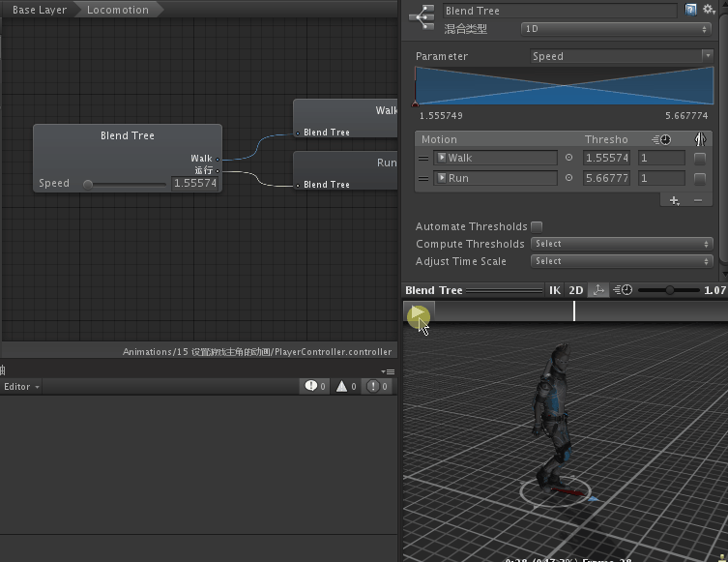The height and width of the screenshot is (562, 728).
Task: Click the 5.667774 maximum threshold label
Action: [x=686, y=116]
